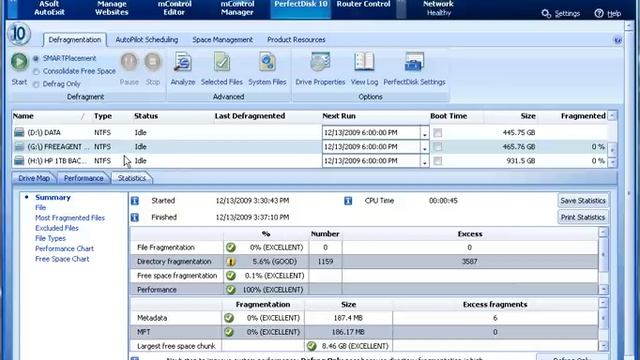
Task: Click scroll-down arrow of Metadata table
Action: click(603, 346)
